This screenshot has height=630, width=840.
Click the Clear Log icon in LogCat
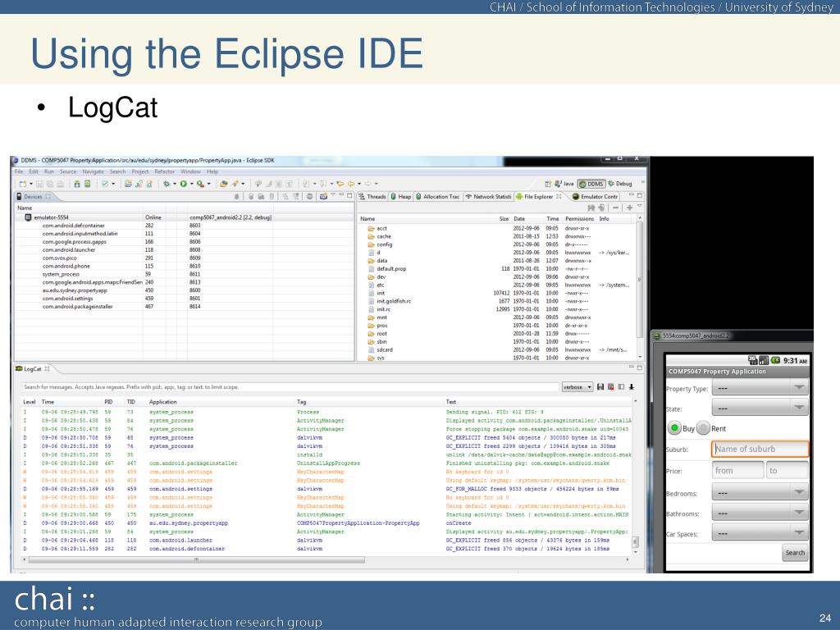(610, 387)
